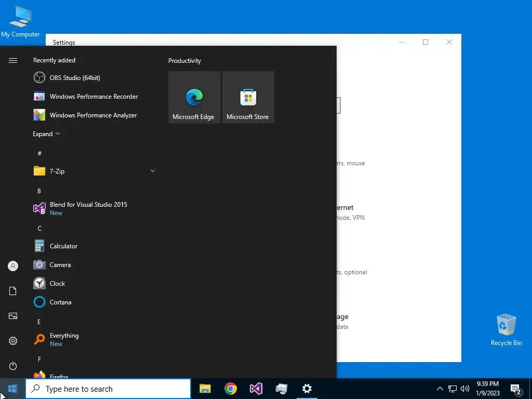
Task: Open the Everything search app
Action: click(95, 339)
